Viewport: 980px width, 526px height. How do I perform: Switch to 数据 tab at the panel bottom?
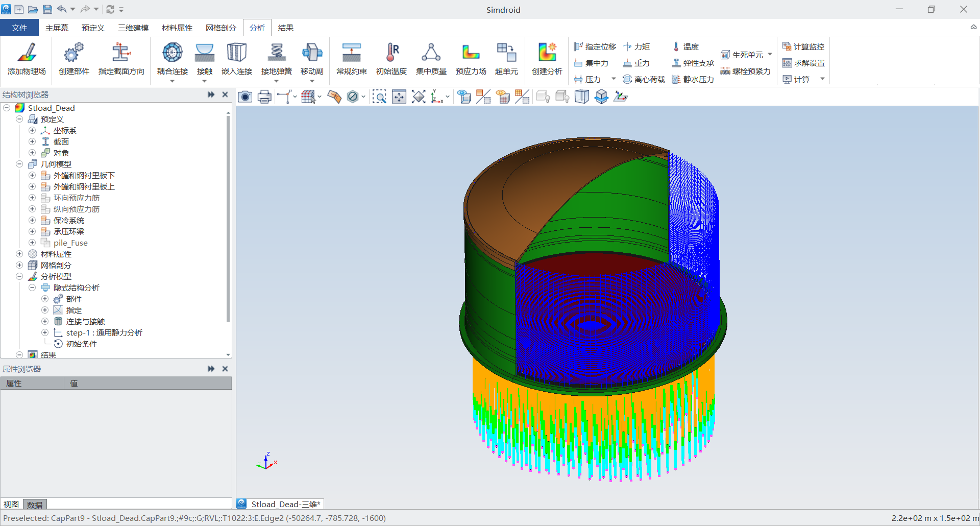tap(35, 505)
